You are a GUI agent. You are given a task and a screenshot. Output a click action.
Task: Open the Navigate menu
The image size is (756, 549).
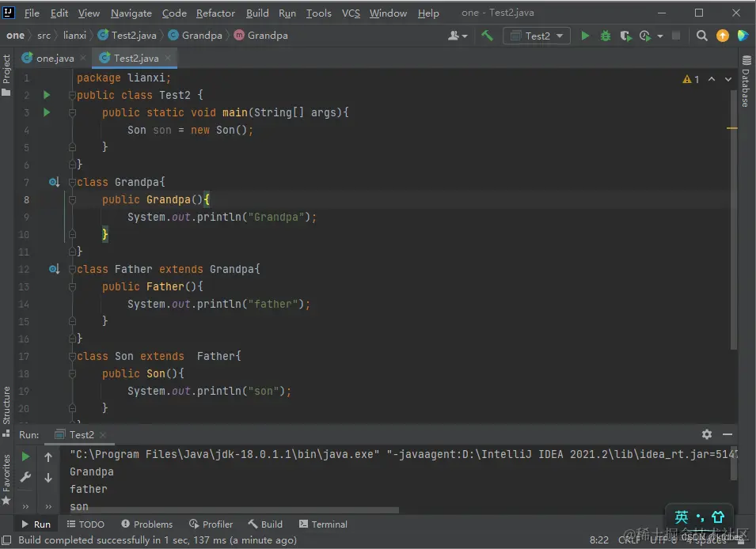(x=131, y=13)
